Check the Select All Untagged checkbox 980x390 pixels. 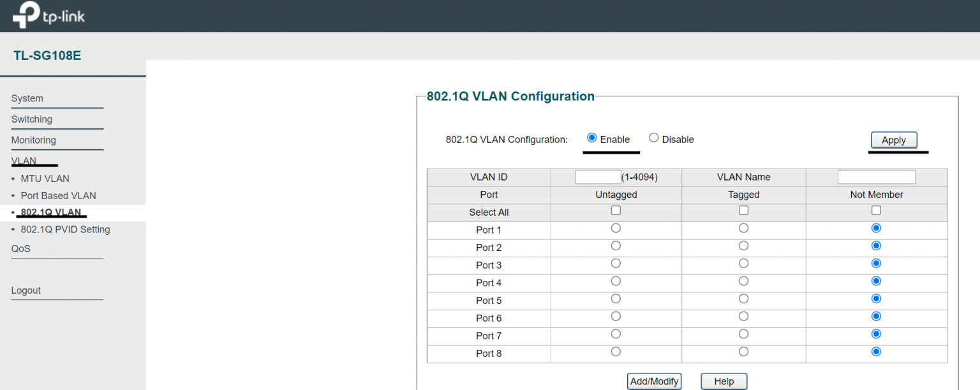[616, 210]
